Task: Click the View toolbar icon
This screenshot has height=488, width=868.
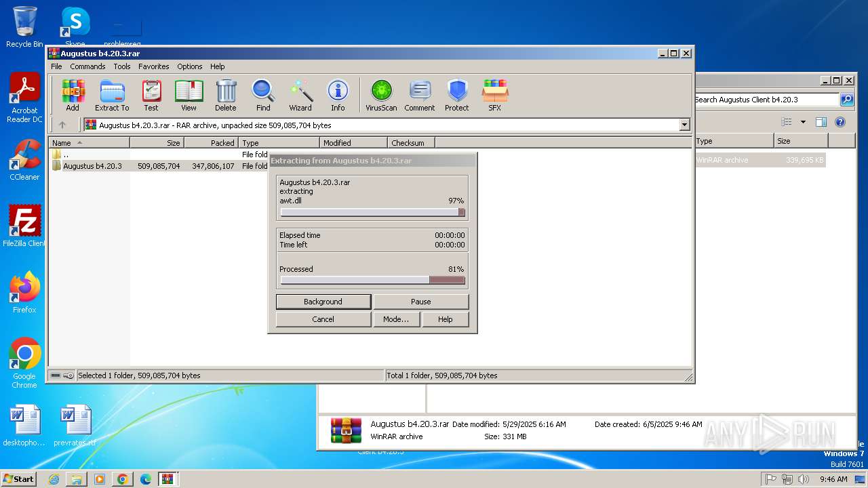Action: click(x=189, y=94)
